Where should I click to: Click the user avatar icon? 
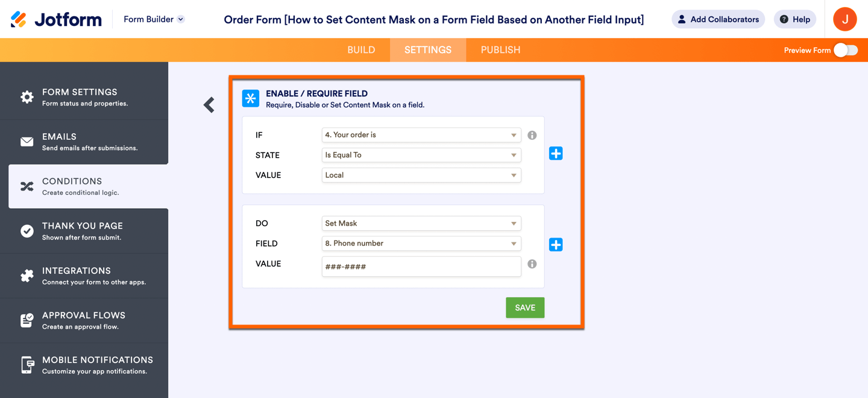pyautogui.click(x=844, y=19)
